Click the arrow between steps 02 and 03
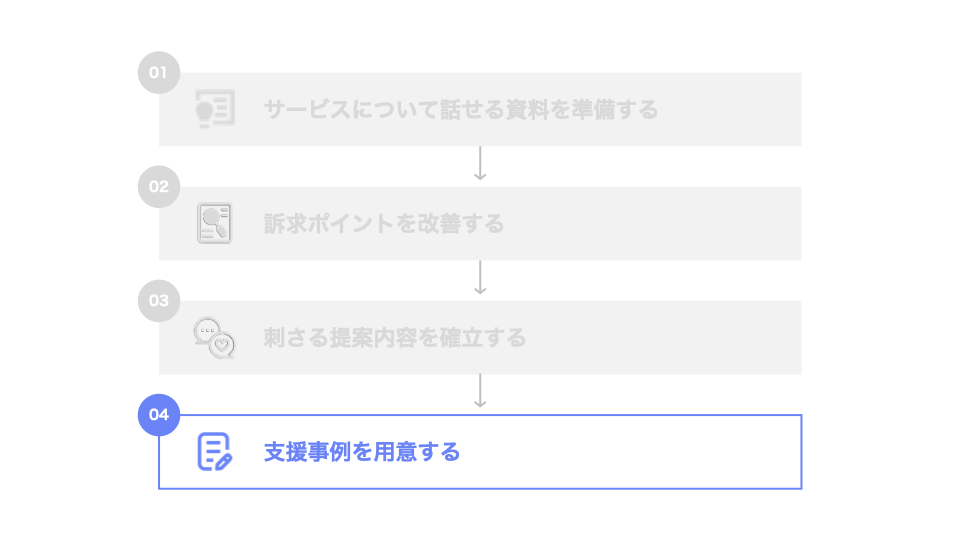The height and width of the screenshot is (540, 960). pos(480,279)
